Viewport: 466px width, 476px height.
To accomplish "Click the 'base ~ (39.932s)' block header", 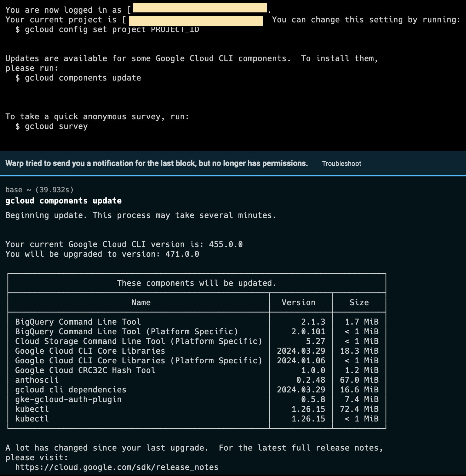I will pos(39,190).
